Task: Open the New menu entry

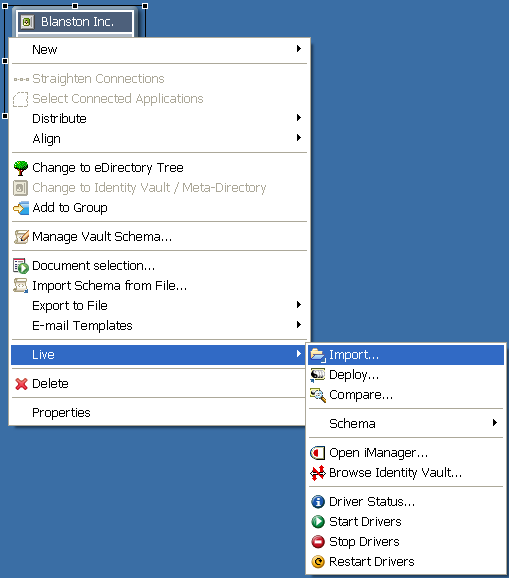Action: point(159,49)
